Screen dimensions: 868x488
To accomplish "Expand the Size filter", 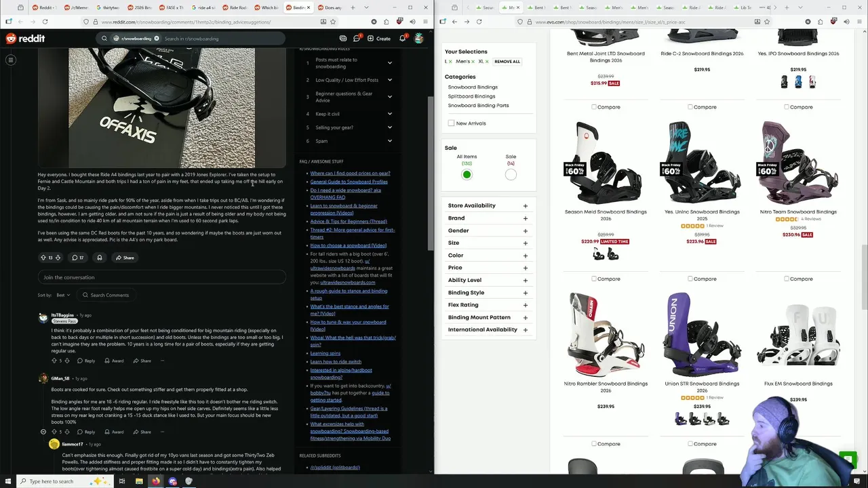I will [x=488, y=243].
